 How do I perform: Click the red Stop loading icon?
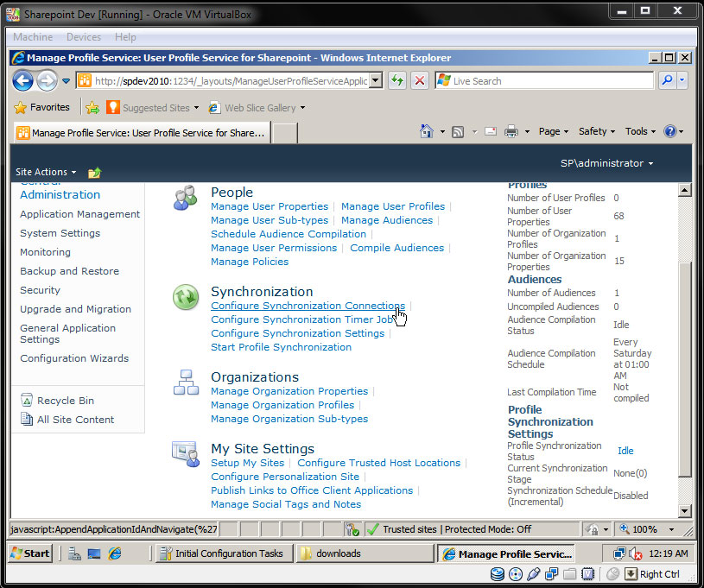tap(419, 81)
